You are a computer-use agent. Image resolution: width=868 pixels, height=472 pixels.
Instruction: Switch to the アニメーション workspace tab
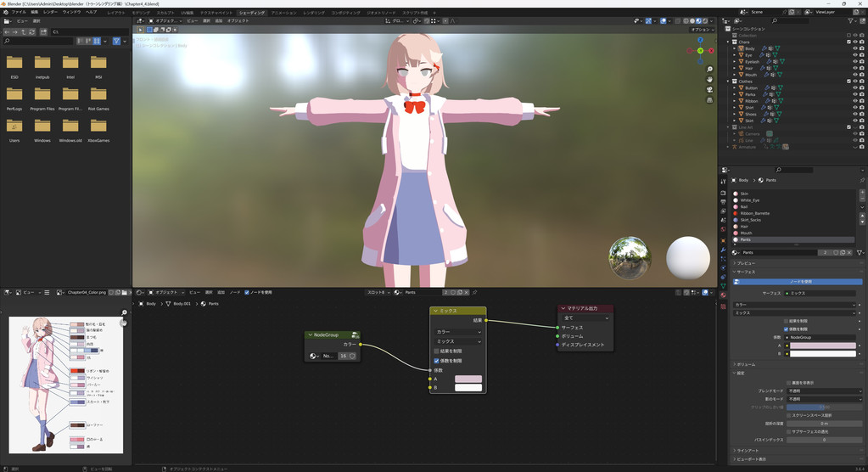click(283, 13)
